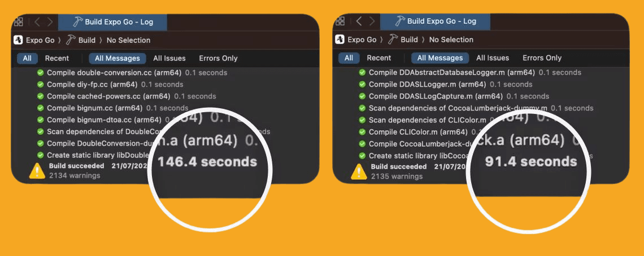This screenshot has height=256, width=644.
Task: Switch to All Issues in the left window
Action: [169, 58]
